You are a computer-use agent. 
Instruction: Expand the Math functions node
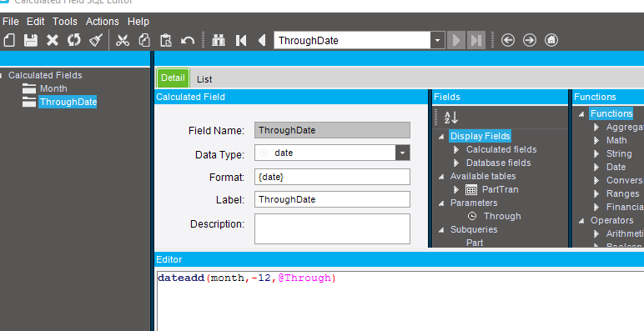point(596,140)
